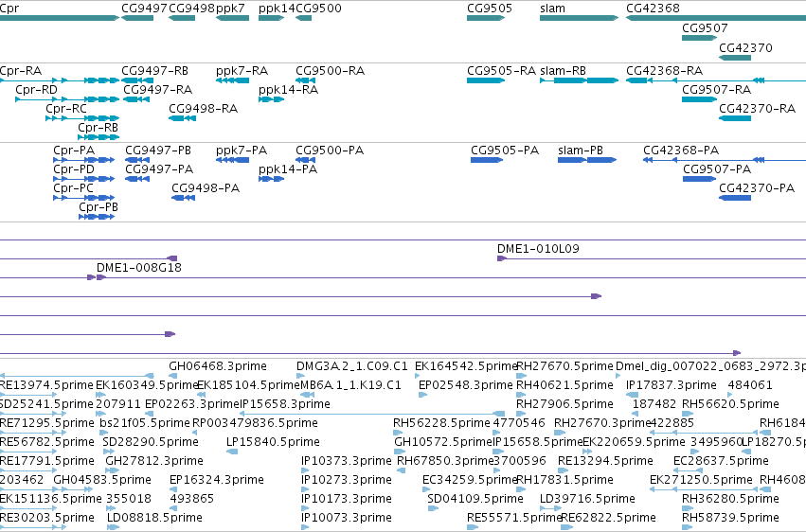Select the LD39716.5prime EST label
The width and height of the screenshot is (806, 532).
pyautogui.click(x=587, y=499)
